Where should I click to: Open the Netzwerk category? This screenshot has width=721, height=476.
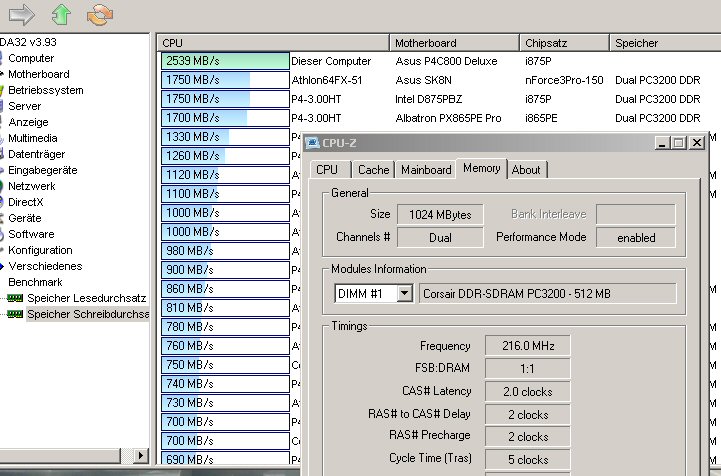point(32,186)
